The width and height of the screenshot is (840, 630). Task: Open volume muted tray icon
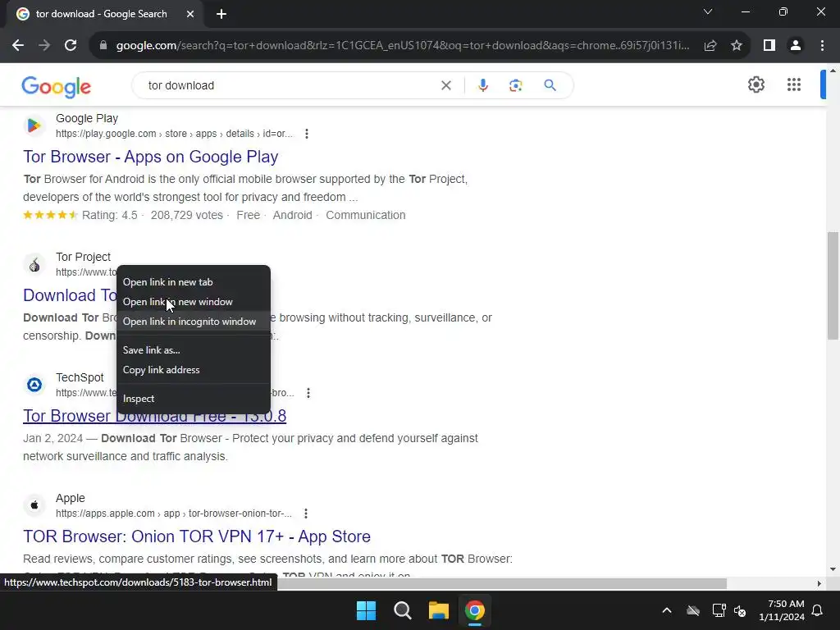740,610
